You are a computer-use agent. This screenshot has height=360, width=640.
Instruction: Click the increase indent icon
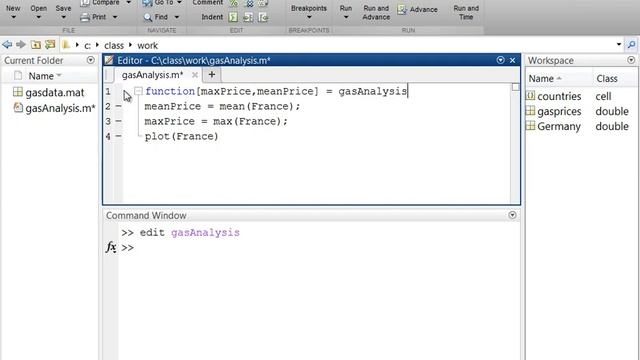(248, 17)
